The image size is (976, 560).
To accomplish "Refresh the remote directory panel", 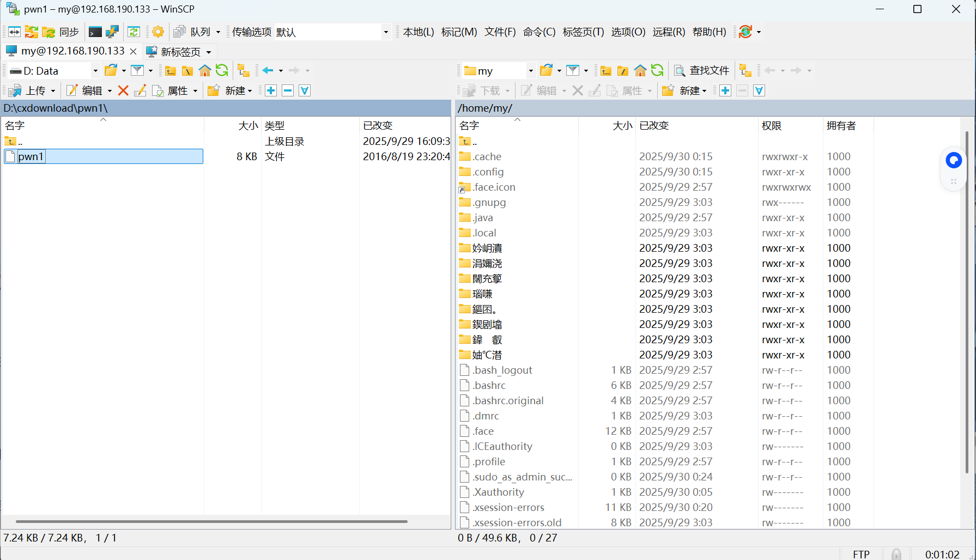I will coord(657,70).
